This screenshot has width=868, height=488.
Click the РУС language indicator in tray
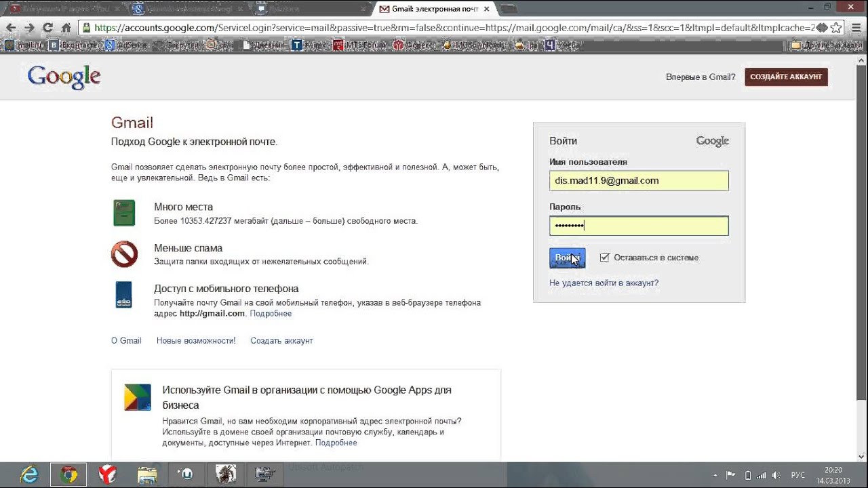pyautogui.click(x=798, y=475)
